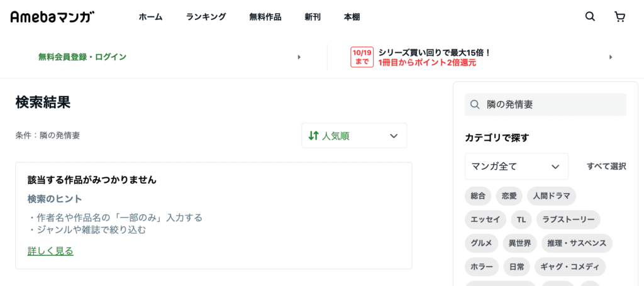Image resolution: width=644 pixels, height=286 pixels.
Task: Open the 無料作品 menu item
Action: (x=265, y=17)
